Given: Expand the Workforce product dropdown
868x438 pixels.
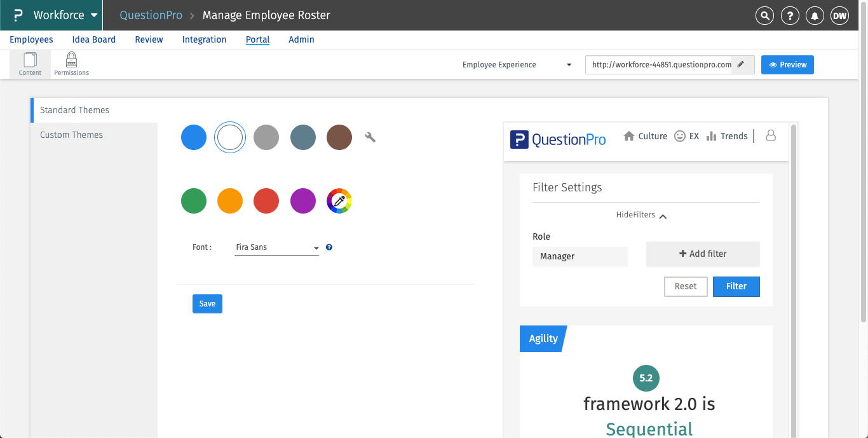Looking at the screenshot, I should pyautogui.click(x=94, y=15).
